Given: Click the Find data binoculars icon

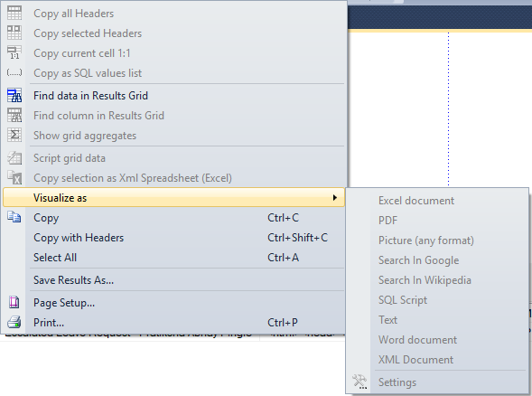Looking at the screenshot, I should [x=14, y=96].
